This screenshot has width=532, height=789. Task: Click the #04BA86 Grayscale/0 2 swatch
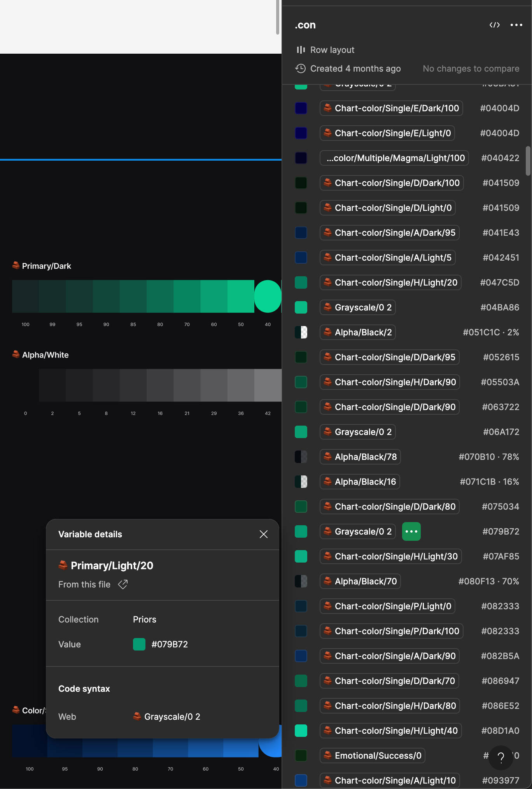(x=301, y=307)
